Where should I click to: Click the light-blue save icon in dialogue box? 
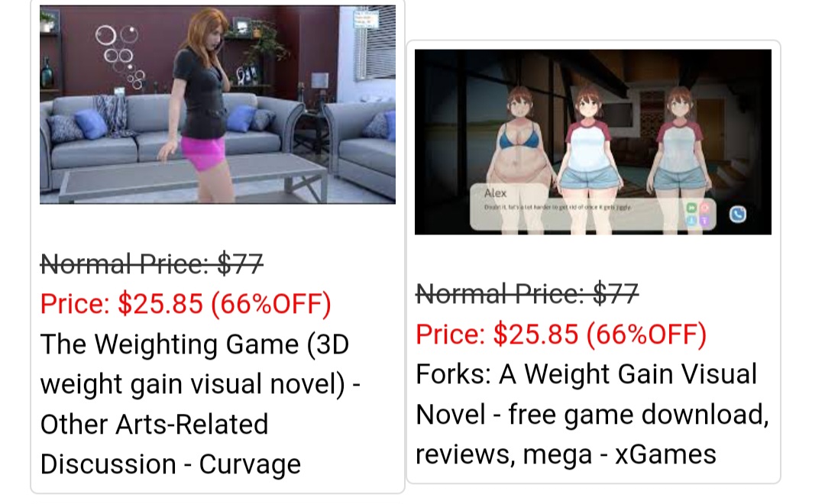click(691, 221)
